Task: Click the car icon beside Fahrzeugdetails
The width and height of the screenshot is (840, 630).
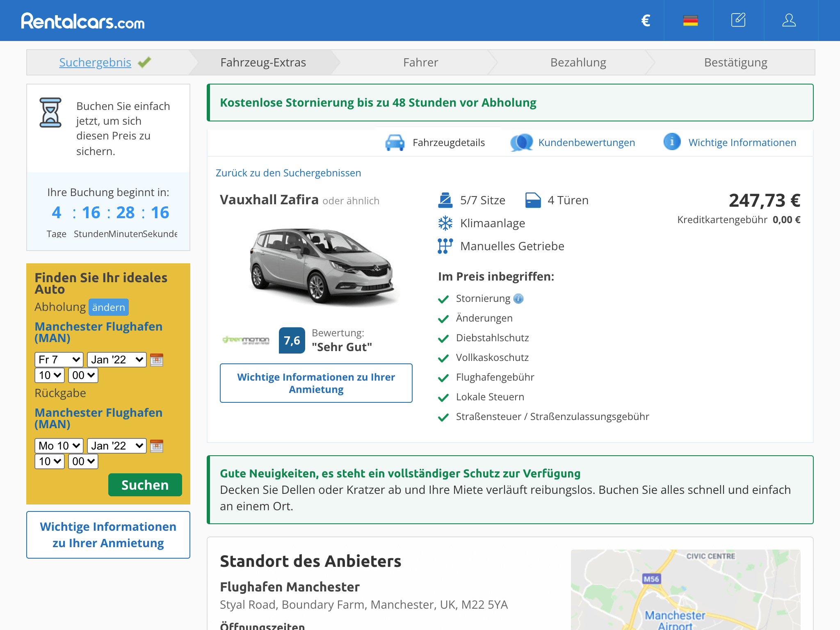Action: pos(395,142)
